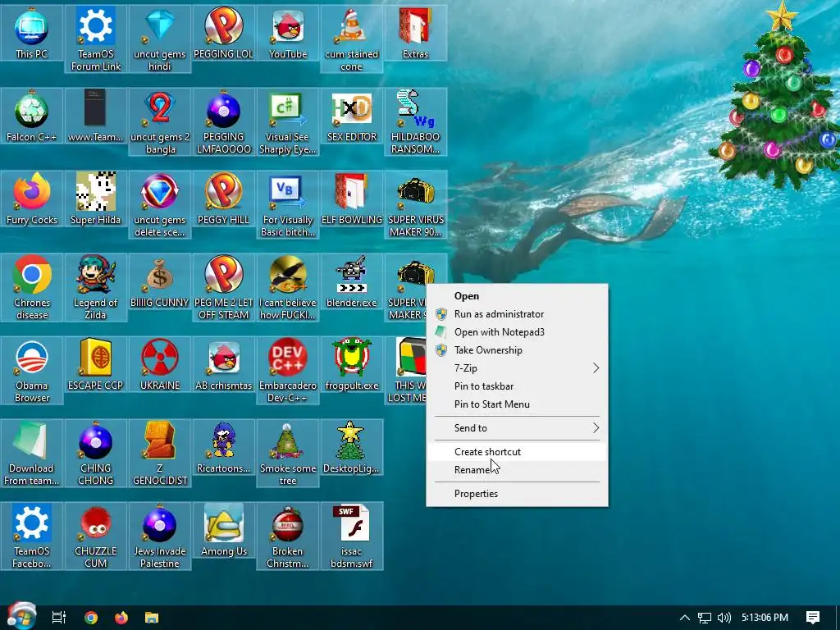Launch Firefox from the taskbar
Screen dimensions: 840x630
(121, 618)
